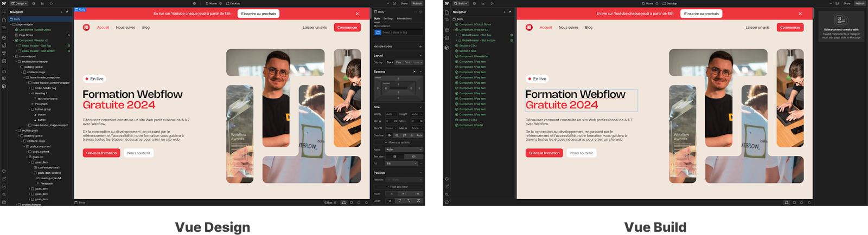868x235 pixels.
Task: Select Body row in Design Navigator
Action: 41,19
